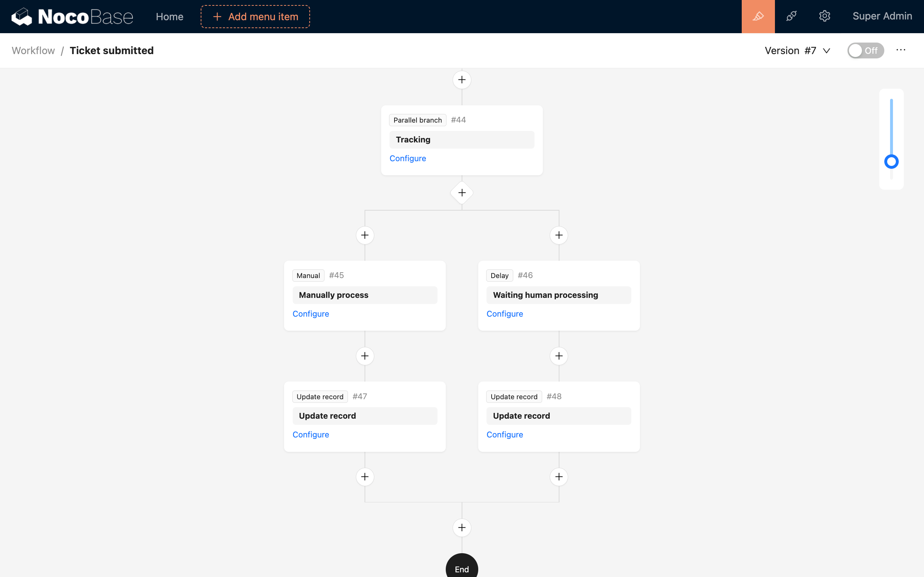Click the End node
The width and height of the screenshot is (924, 577).
[x=462, y=569]
